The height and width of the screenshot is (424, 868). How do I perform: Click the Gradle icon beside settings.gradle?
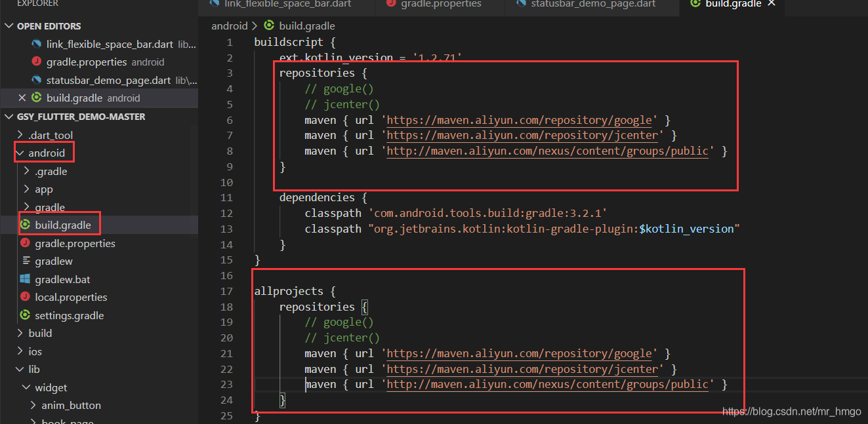[x=24, y=315]
